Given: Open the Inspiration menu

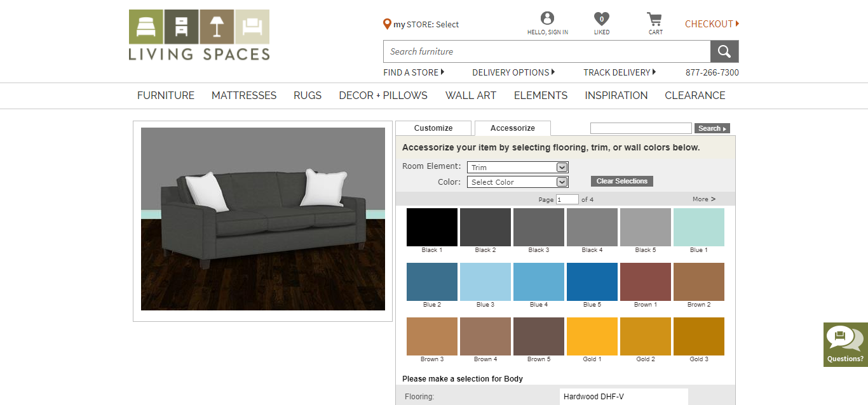Looking at the screenshot, I should pyautogui.click(x=616, y=95).
